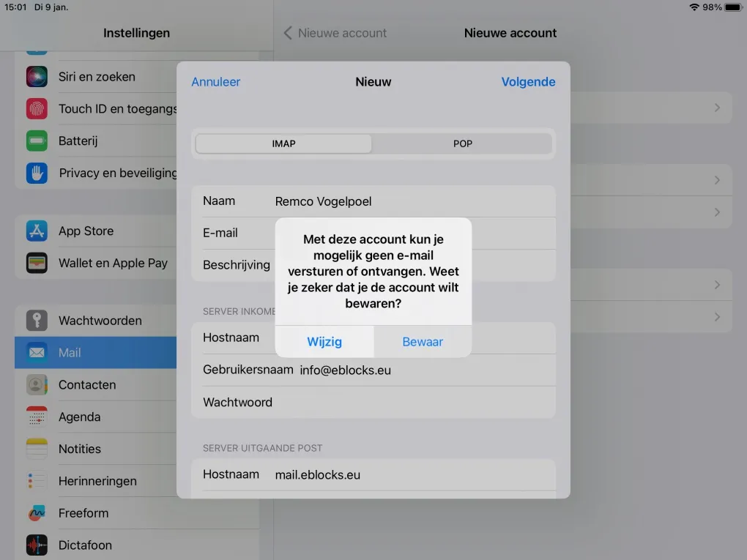747x560 pixels.
Task: Select the IMAP account type
Action: tap(283, 143)
